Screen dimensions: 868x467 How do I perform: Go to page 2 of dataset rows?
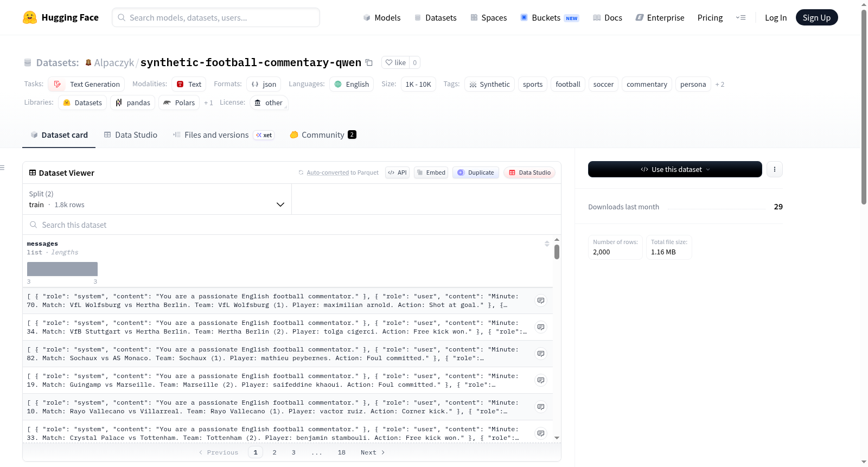[x=275, y=452]
